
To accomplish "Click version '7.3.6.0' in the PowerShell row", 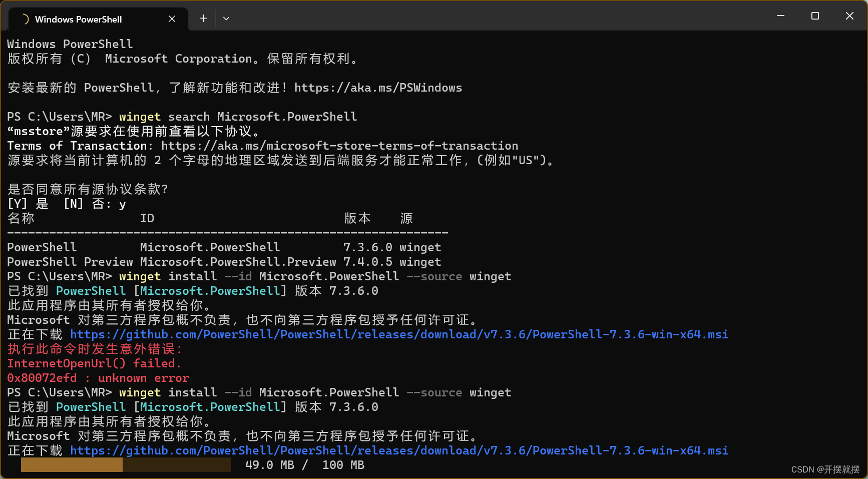I will coord(368,247).
